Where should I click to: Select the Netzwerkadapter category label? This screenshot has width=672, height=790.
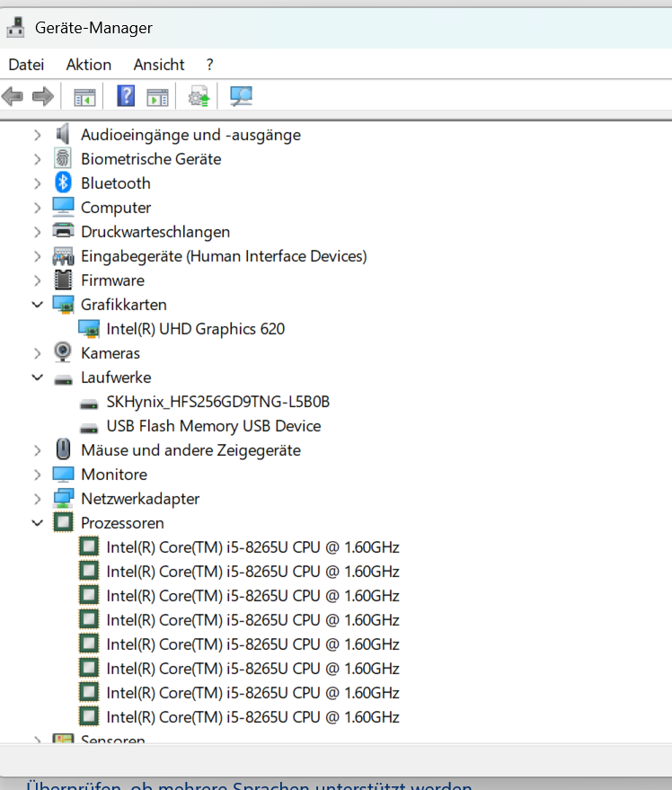tap(140, 500)
